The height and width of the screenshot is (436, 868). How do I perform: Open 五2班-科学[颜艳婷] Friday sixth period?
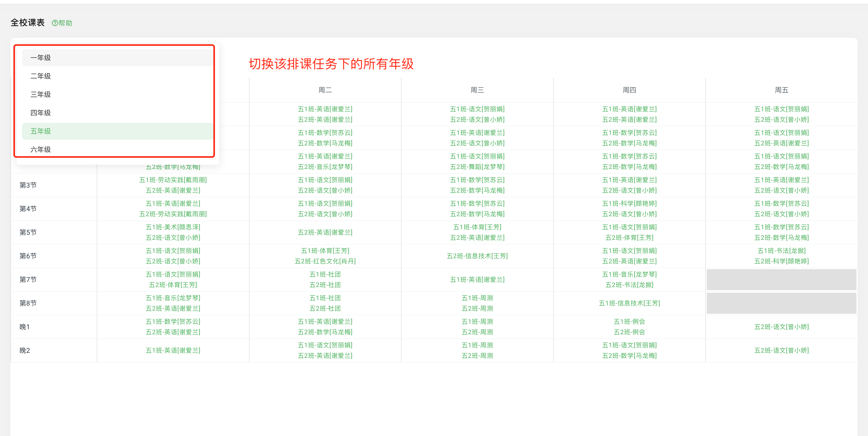point(781,261)
